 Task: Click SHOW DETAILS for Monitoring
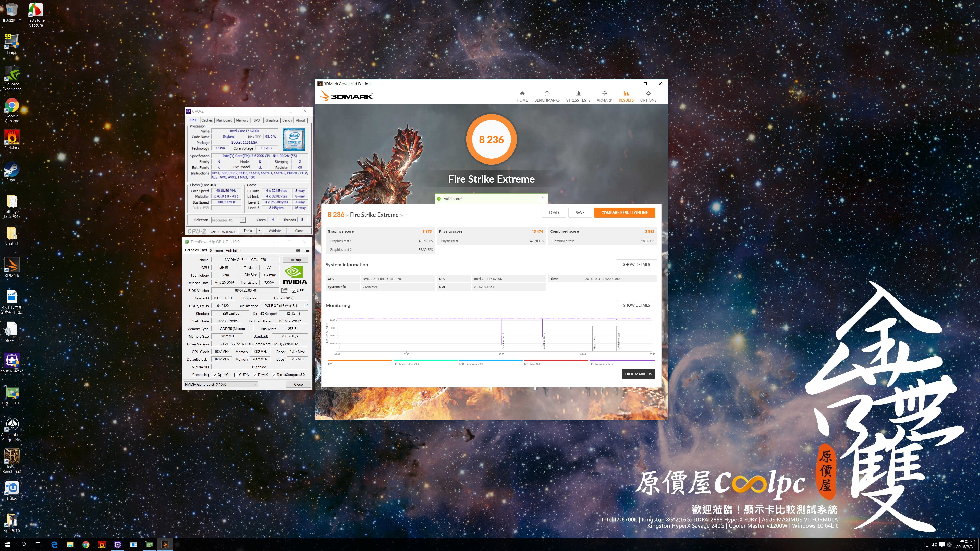[636, 305]
